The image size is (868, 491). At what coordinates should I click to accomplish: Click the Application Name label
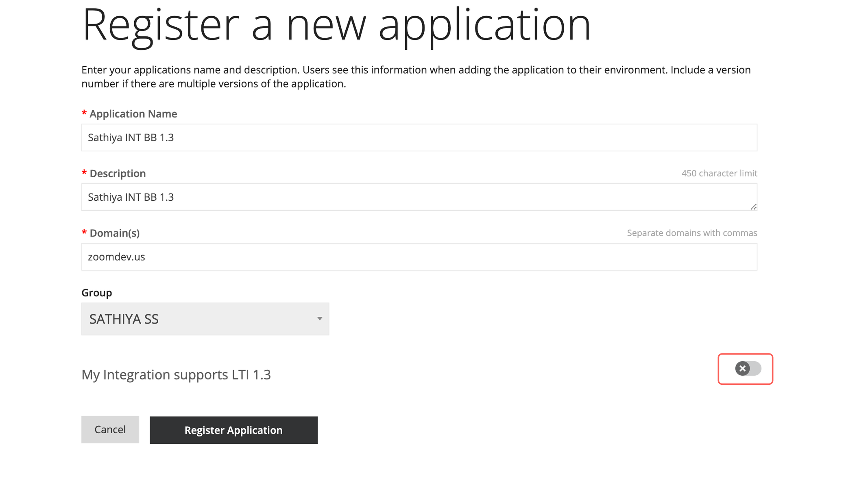(x=133, y=114)
